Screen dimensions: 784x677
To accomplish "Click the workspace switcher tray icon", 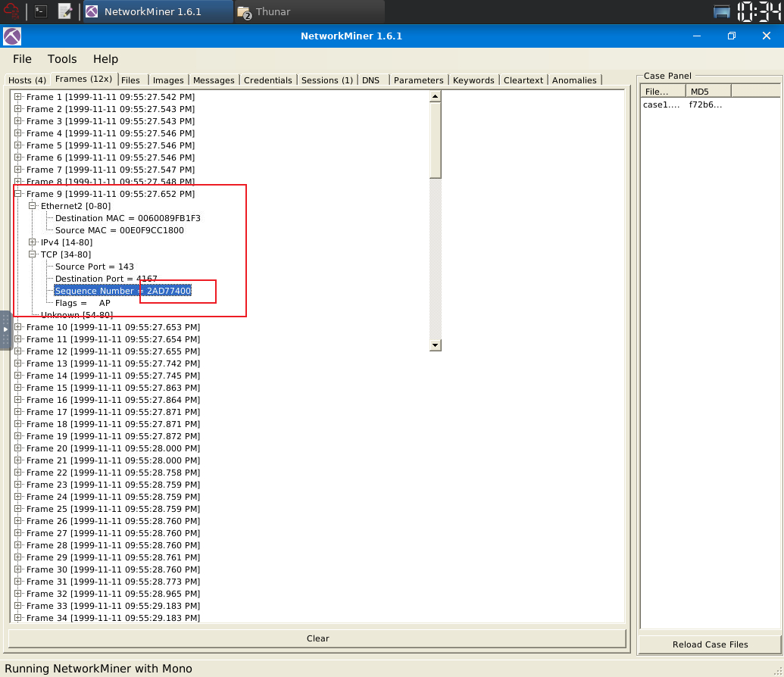I will click(x=721, y=11).
